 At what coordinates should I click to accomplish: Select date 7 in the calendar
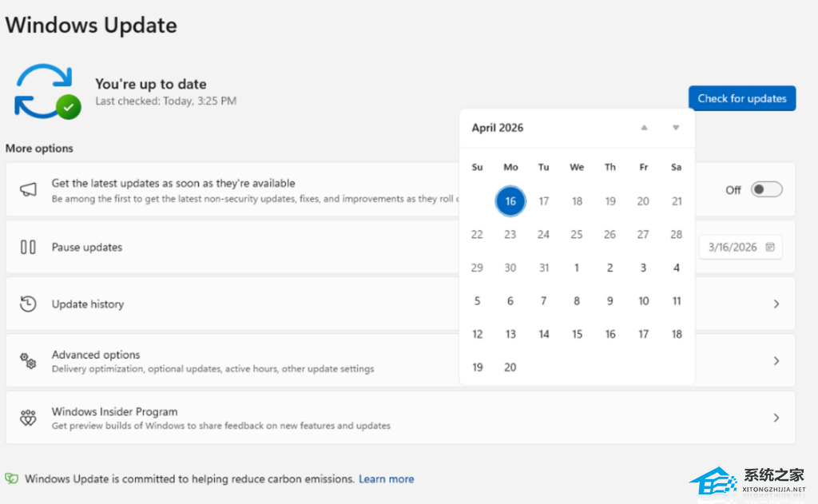[x=543, y=301]
